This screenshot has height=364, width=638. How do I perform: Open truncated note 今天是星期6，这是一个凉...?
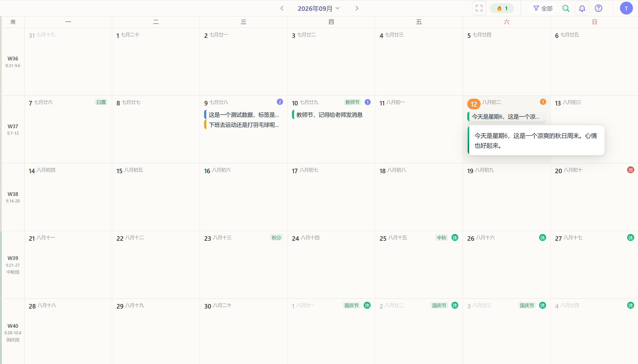[506, 116]
